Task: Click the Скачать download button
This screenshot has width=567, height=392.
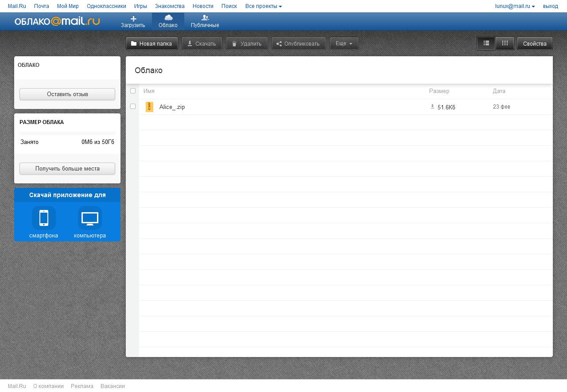Action: (x=202, y=43)
